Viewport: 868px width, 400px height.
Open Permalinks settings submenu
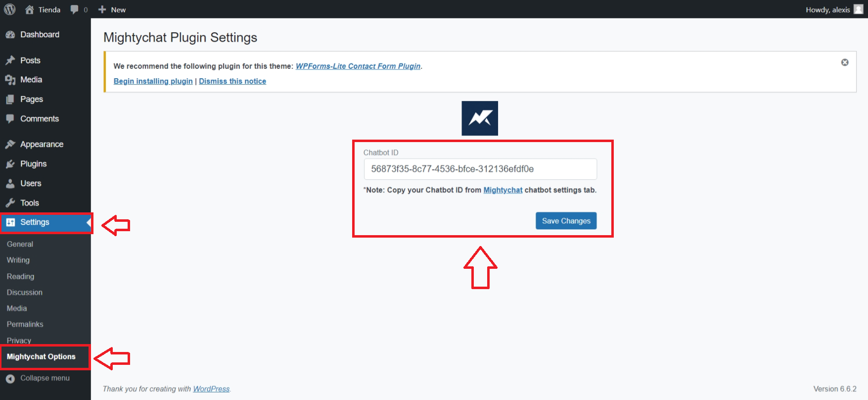[x=25, y=324]
